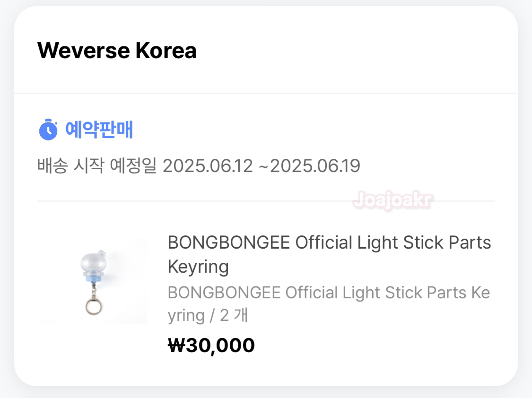Image resolution: width=532 pixels, height=398 pixels.
Task: Click the tilde between the shipping dates
Action: 263,166
